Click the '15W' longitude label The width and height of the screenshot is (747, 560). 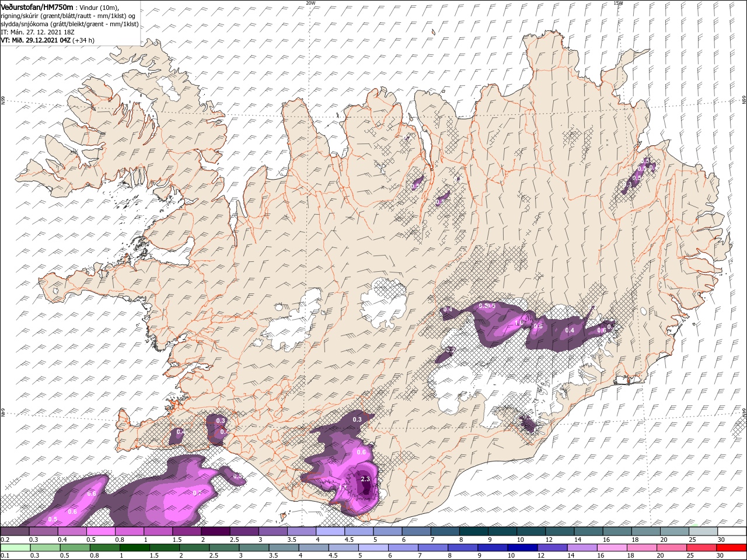[x=618, y=3]
